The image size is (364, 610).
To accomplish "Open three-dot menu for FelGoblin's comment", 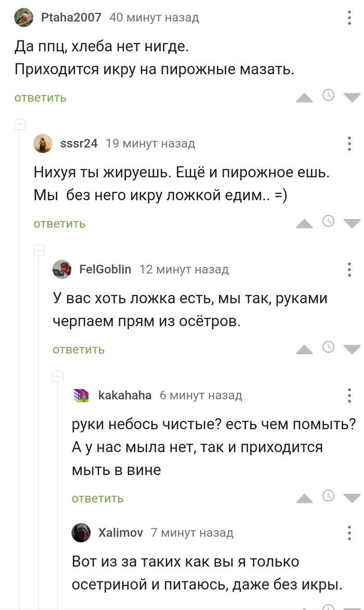I will [349, 269].
